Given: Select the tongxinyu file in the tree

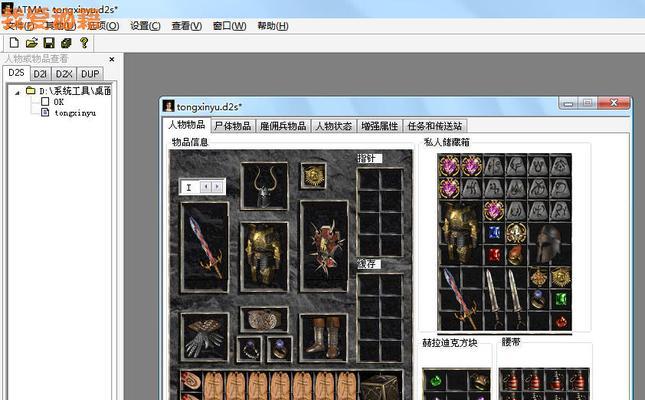Looking at the screenshot, I should [75, 113].
